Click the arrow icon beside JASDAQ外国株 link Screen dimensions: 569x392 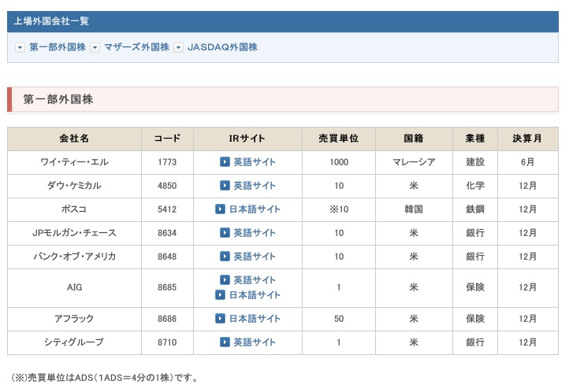coord(178,47)
